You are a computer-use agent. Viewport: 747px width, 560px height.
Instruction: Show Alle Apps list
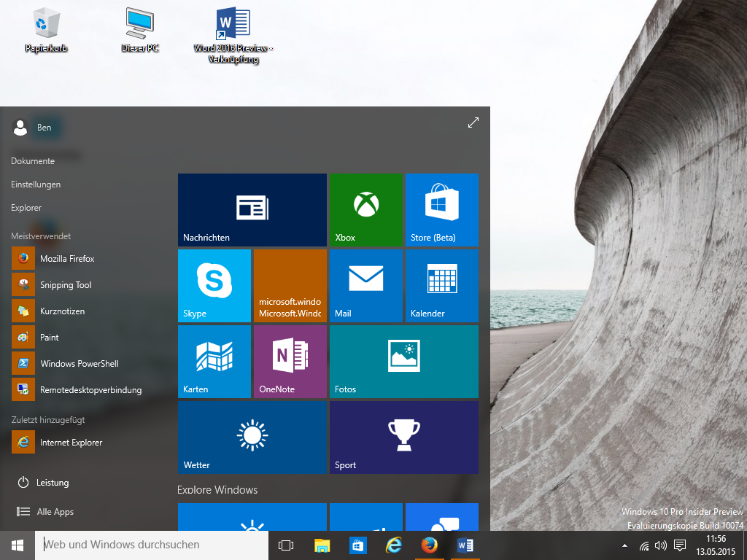click(x=46, y=511)
